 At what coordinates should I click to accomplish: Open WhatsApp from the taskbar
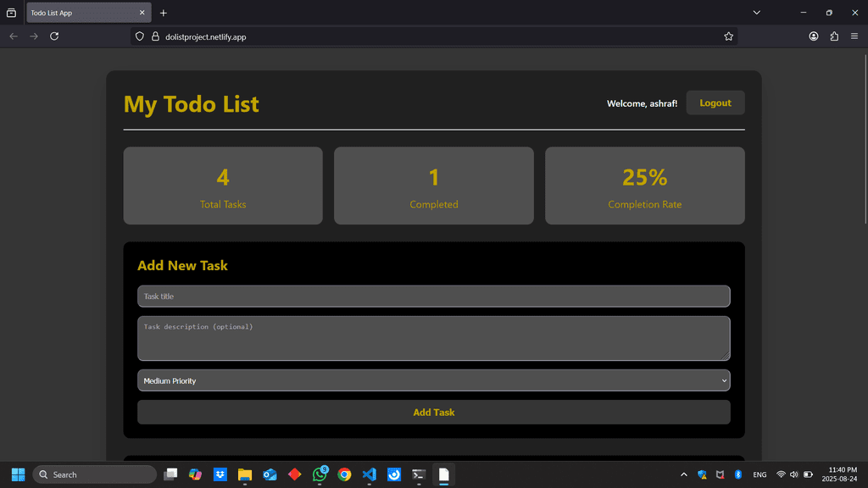320,474
